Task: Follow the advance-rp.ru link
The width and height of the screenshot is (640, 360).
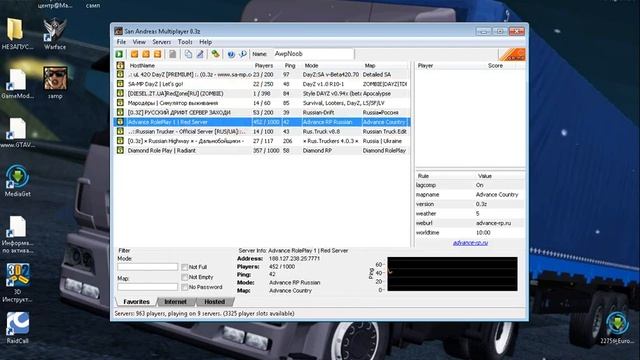Action: [x=470, y=243]
